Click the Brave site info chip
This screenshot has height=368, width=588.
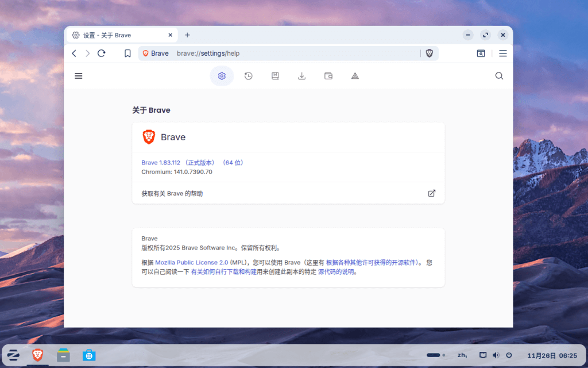click(x=156, y=53)
